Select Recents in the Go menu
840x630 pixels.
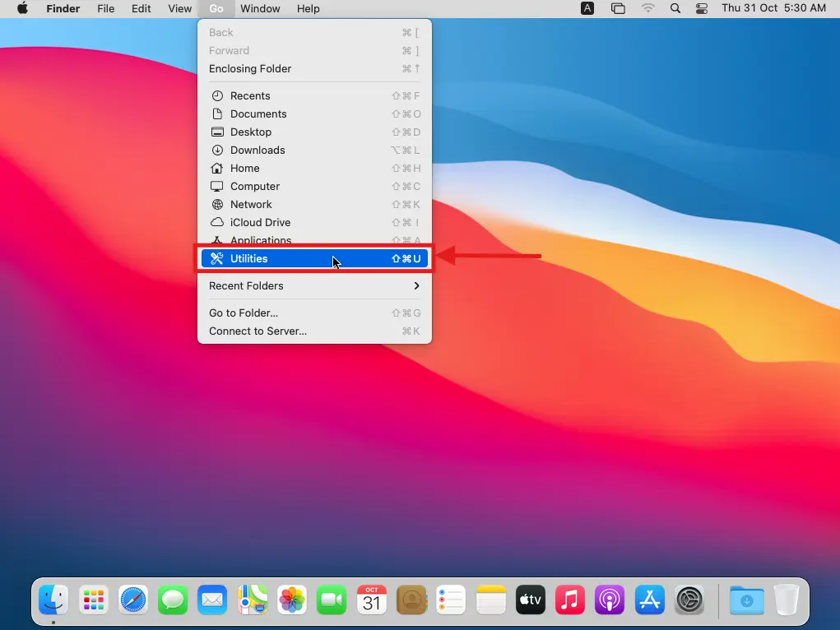pos(314,96)
